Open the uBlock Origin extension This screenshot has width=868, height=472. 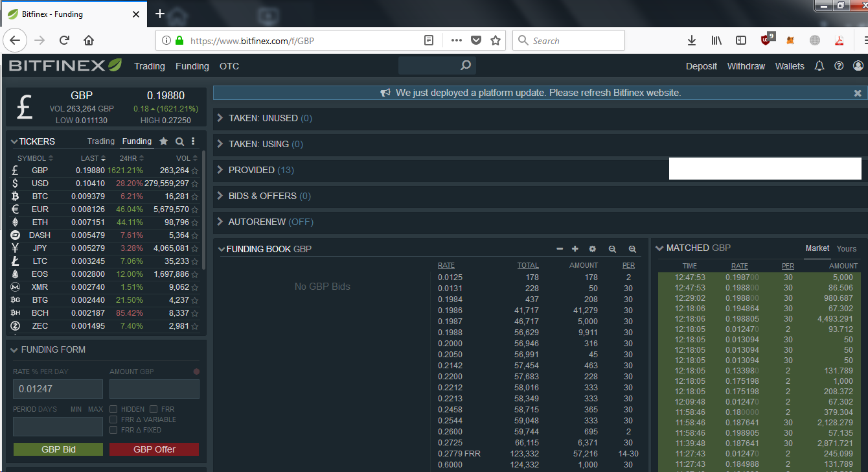pos(767,40)
